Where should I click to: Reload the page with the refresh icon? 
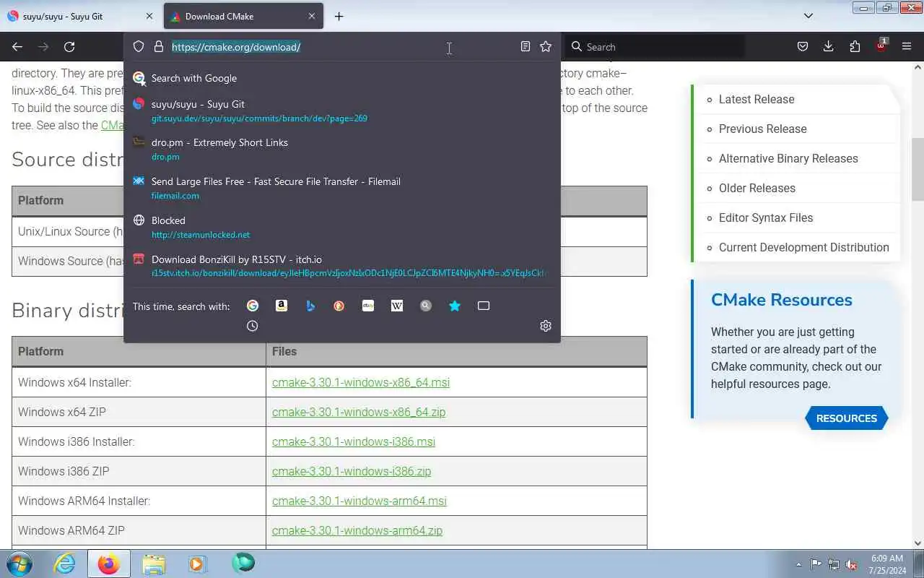pyautogui.click(x=69, y=46)
